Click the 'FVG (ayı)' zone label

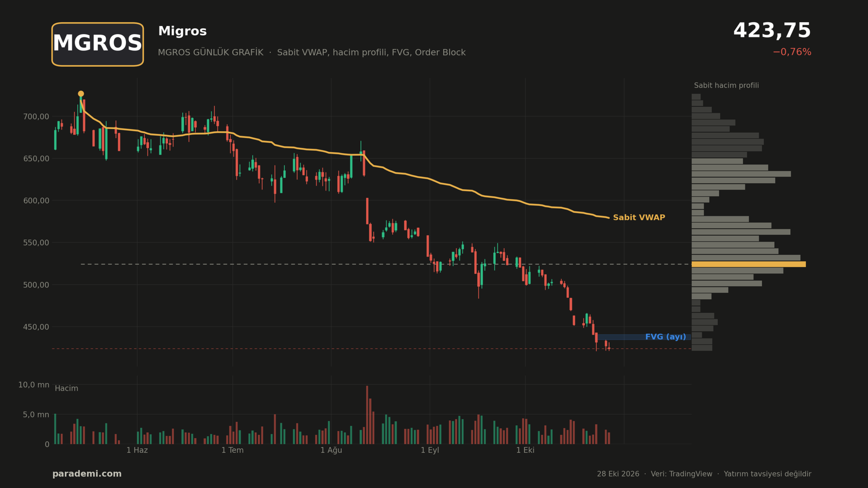666,337
